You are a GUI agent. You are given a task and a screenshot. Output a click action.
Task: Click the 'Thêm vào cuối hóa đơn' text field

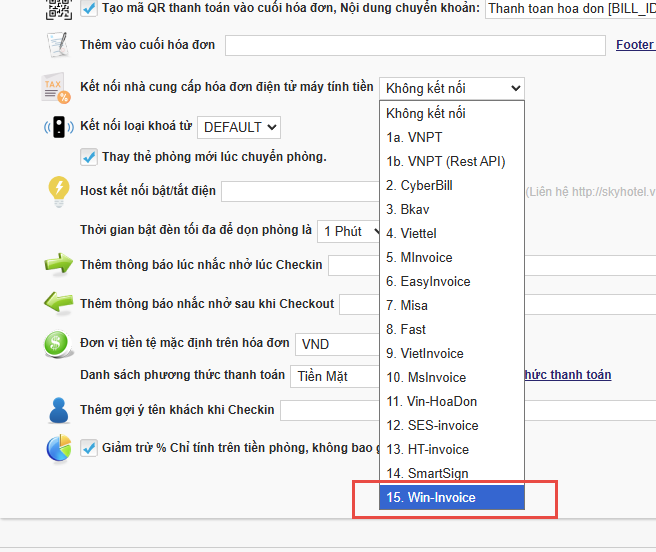tap(415, 45)
